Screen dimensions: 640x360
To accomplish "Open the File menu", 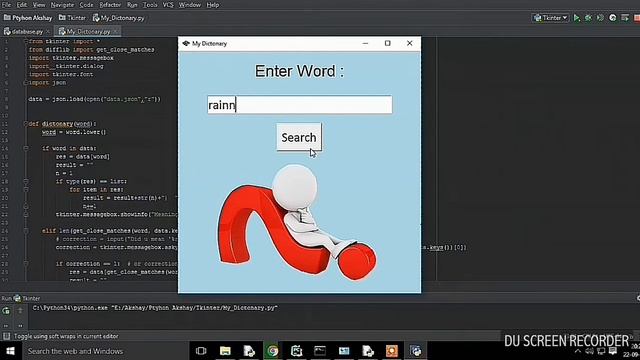I will pyautogui.click(x=7, y=5).
